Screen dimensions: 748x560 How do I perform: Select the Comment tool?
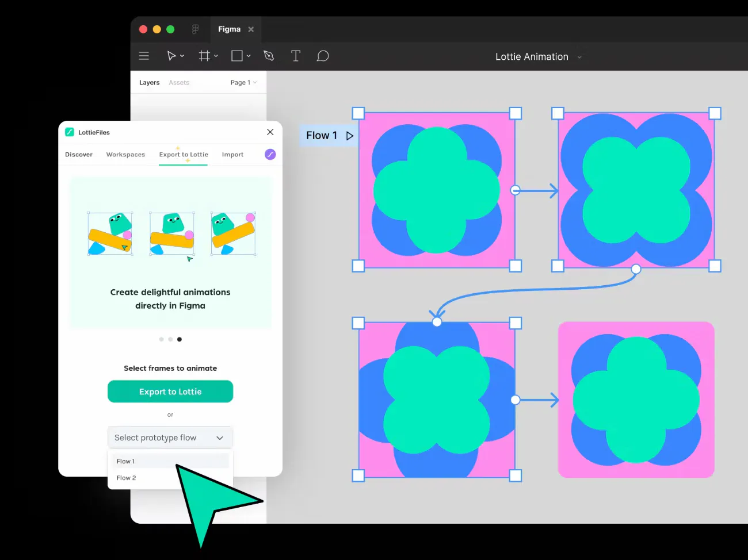coord(323,56)
